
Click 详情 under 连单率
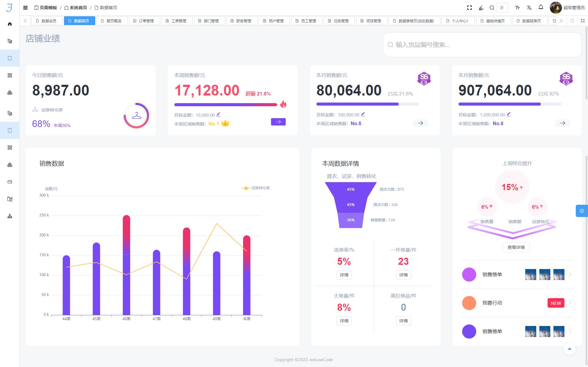344,275
